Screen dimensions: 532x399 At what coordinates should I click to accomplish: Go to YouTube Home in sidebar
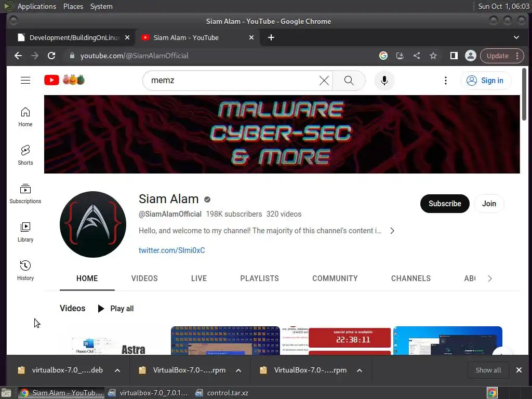[25, 117]
